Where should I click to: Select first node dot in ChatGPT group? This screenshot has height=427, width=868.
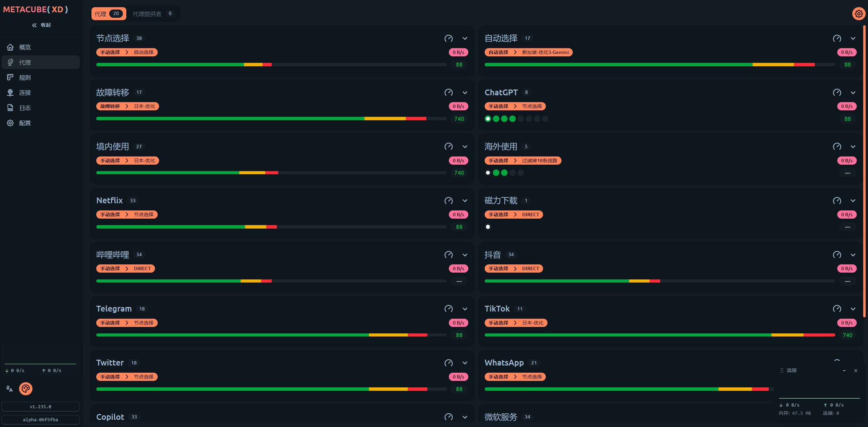tap(488, 119)
